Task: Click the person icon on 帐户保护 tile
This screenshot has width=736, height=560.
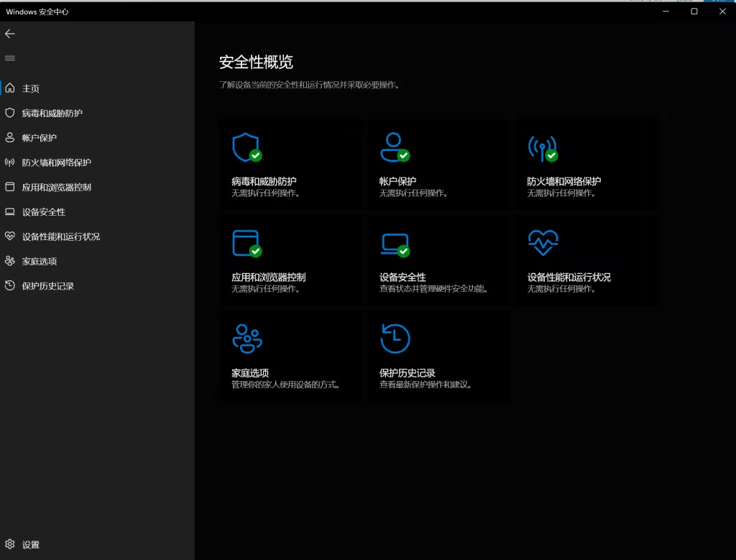Action: [393, 147]
